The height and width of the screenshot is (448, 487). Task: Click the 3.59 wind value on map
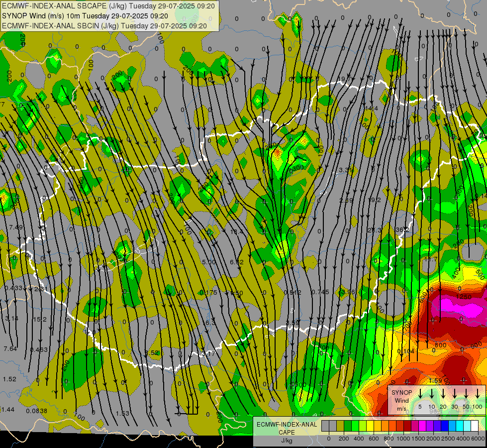[x=292, y=323]
